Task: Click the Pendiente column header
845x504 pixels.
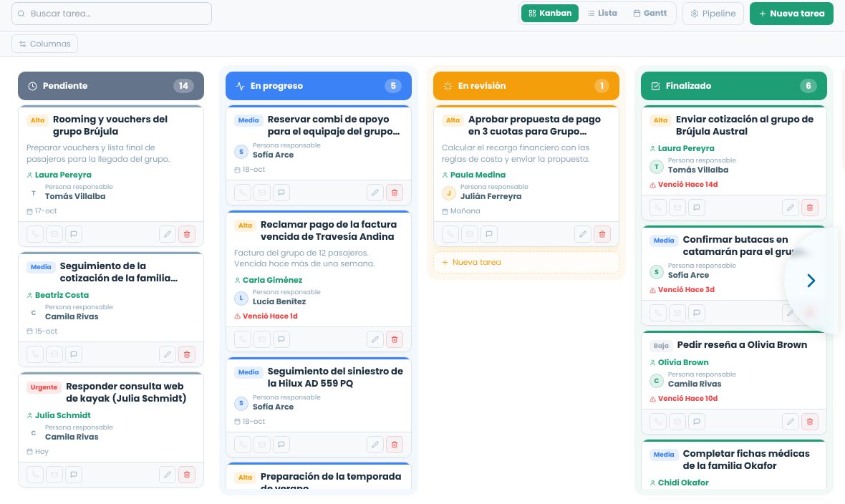Action: (x=111, y=86)
